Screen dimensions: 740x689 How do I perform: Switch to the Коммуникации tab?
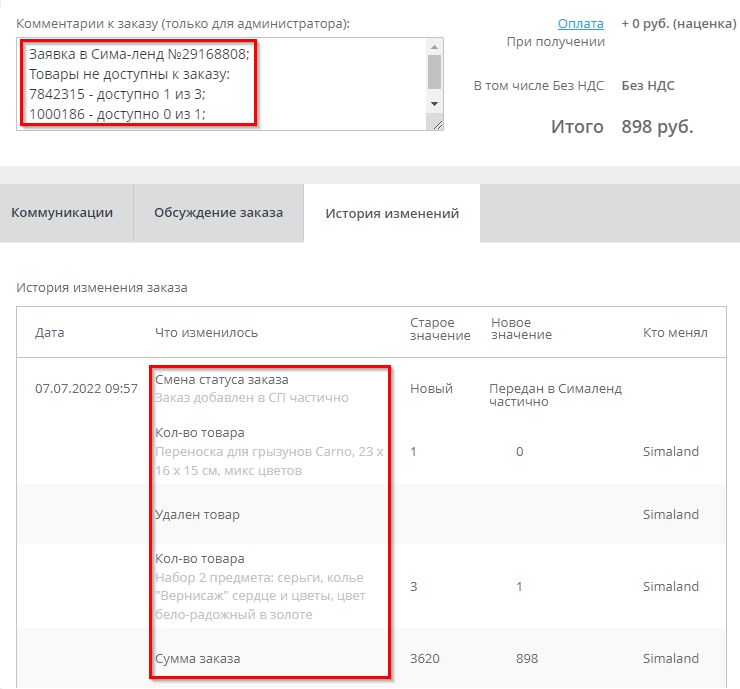coord(62,213)
